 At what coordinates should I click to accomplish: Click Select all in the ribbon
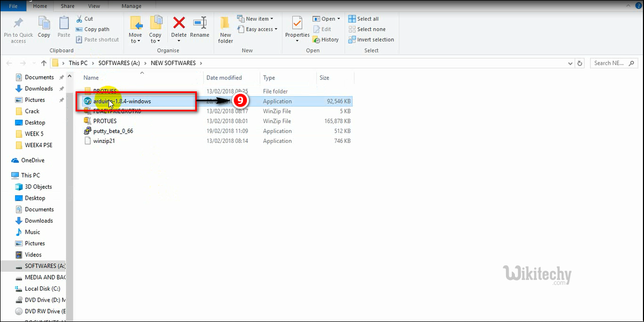(x=364, y=19)
